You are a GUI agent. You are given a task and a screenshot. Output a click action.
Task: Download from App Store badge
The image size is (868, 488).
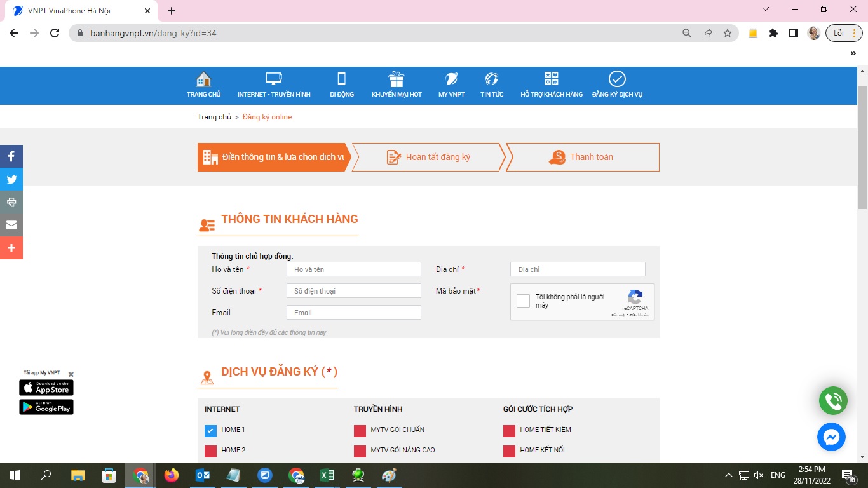point(46,388)
